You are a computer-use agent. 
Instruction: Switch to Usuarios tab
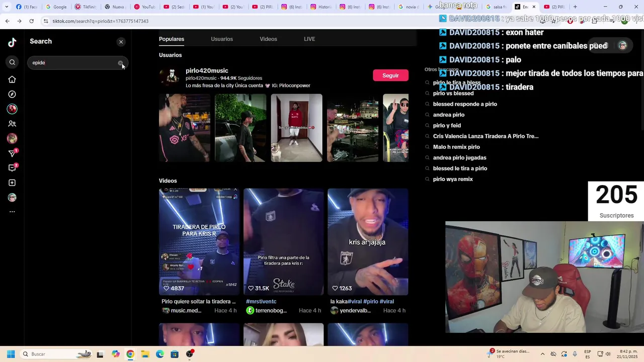pyautogui.click(x=222, y=39)
